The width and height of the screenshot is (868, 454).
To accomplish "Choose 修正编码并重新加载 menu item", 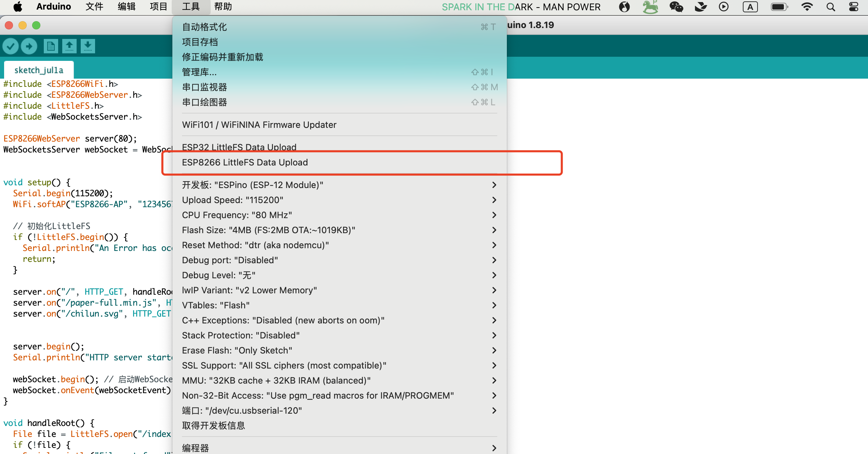I will (x=339, y=57).
